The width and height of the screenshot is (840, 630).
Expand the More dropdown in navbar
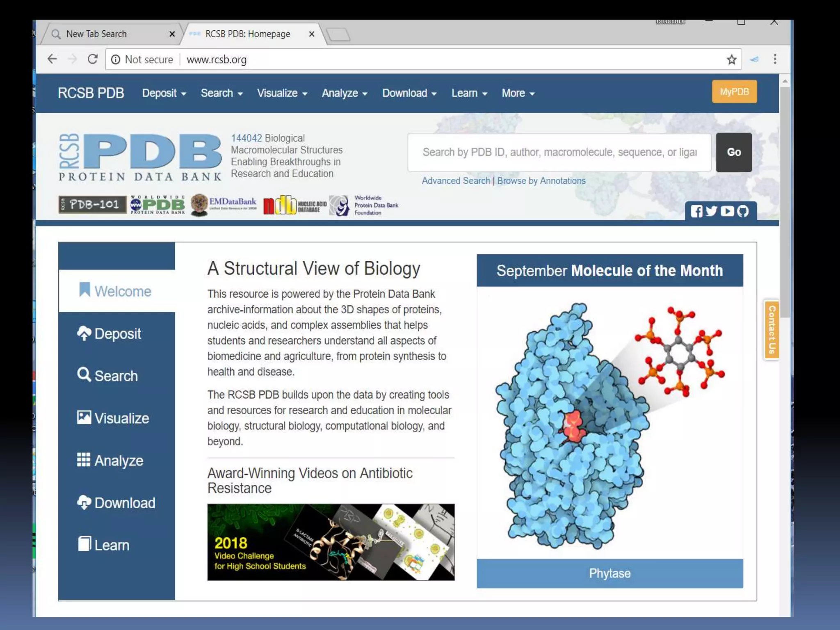click(518, 93)
